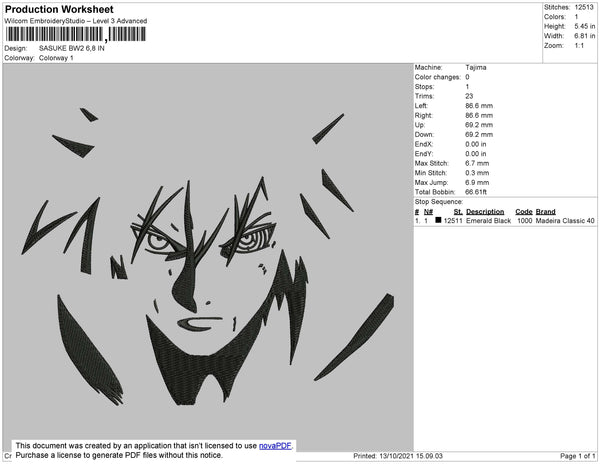Select the Zoom value 1:1
This screenshot has height=464, width=600.
[579, 46]
